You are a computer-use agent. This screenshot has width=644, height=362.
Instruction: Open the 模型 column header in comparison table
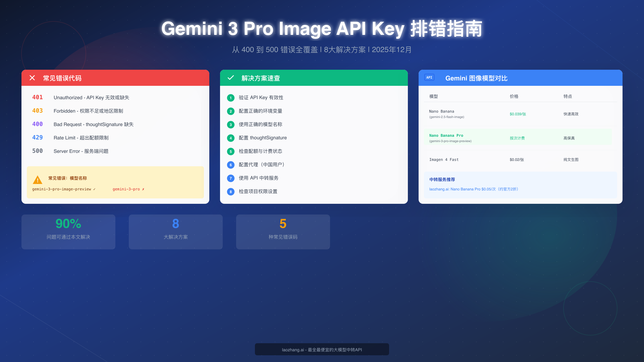[x=433, y=97]
